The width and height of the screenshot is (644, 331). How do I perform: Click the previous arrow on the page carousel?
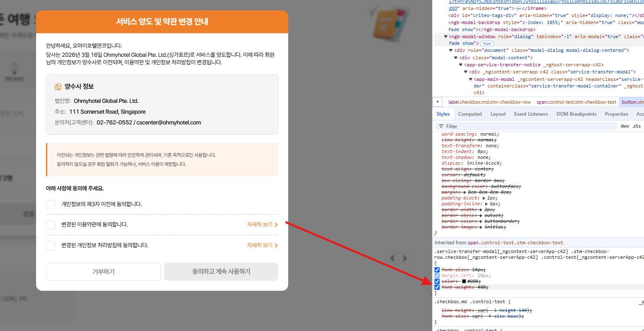(393, 258)
